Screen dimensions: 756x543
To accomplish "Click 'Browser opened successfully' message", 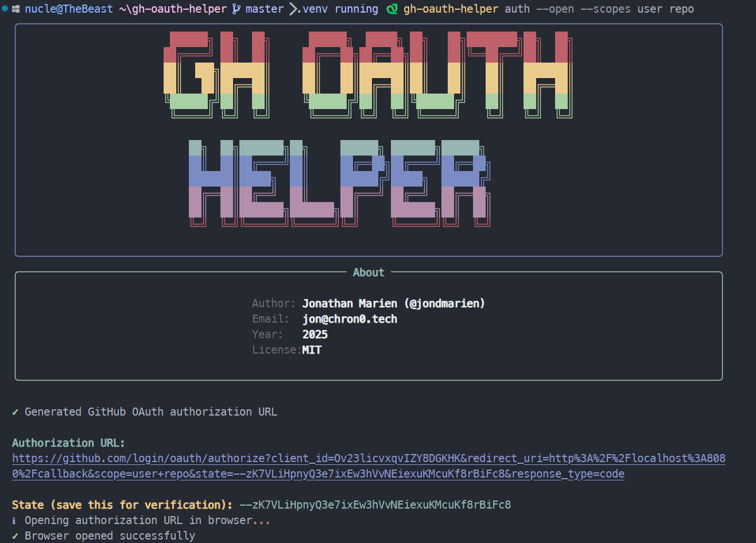I will click(110, 536).
